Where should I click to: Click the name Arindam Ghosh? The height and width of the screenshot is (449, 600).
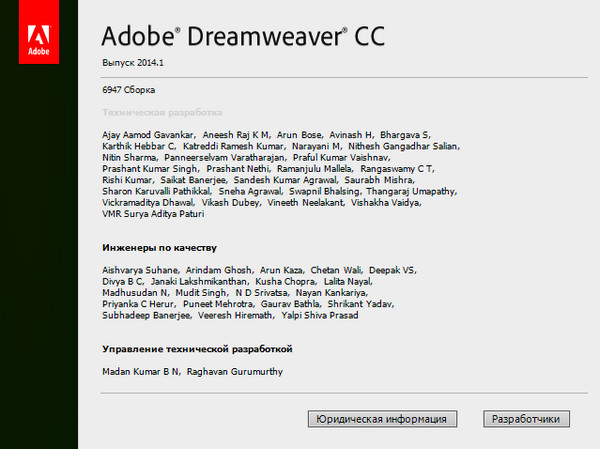[x=218, y=271]
